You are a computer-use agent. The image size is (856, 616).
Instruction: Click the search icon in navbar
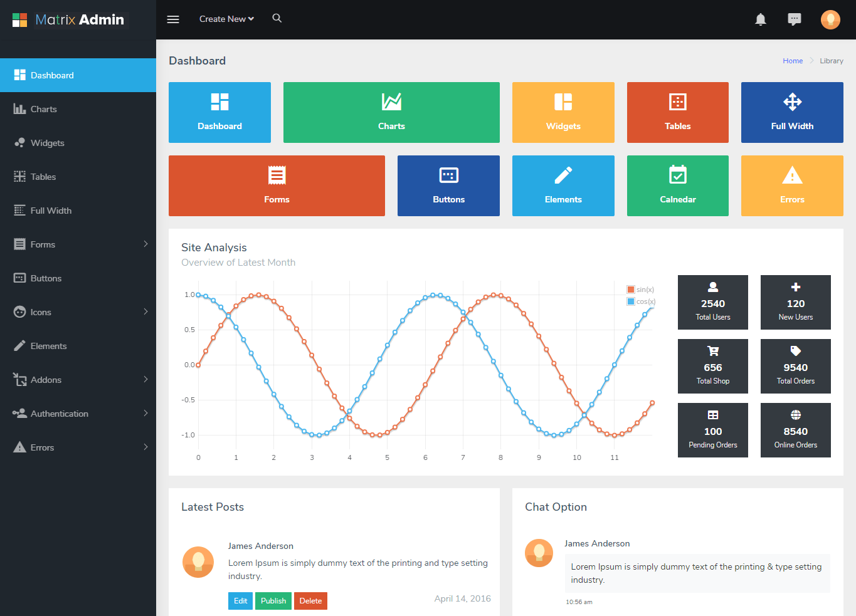click(277, 19)
